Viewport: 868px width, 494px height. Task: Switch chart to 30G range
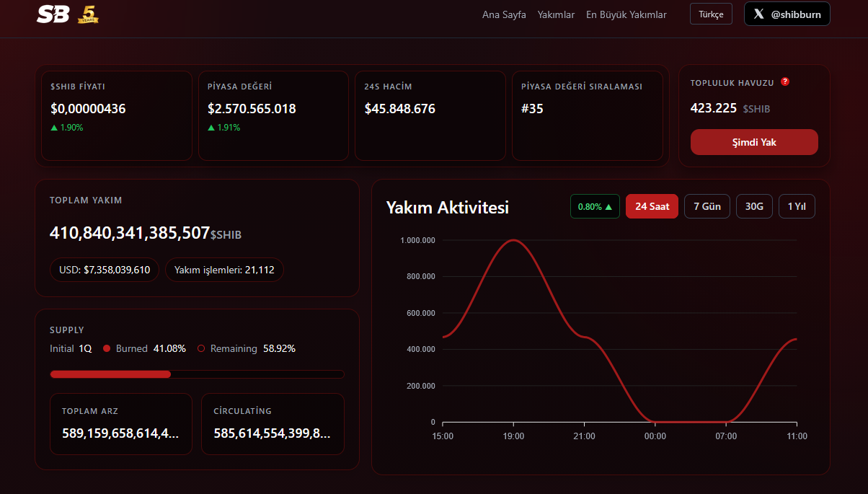[754, 206]
